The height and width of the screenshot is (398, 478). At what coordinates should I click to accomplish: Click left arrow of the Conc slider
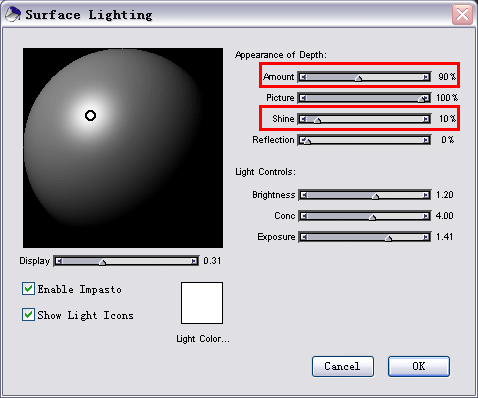point(304,216)
